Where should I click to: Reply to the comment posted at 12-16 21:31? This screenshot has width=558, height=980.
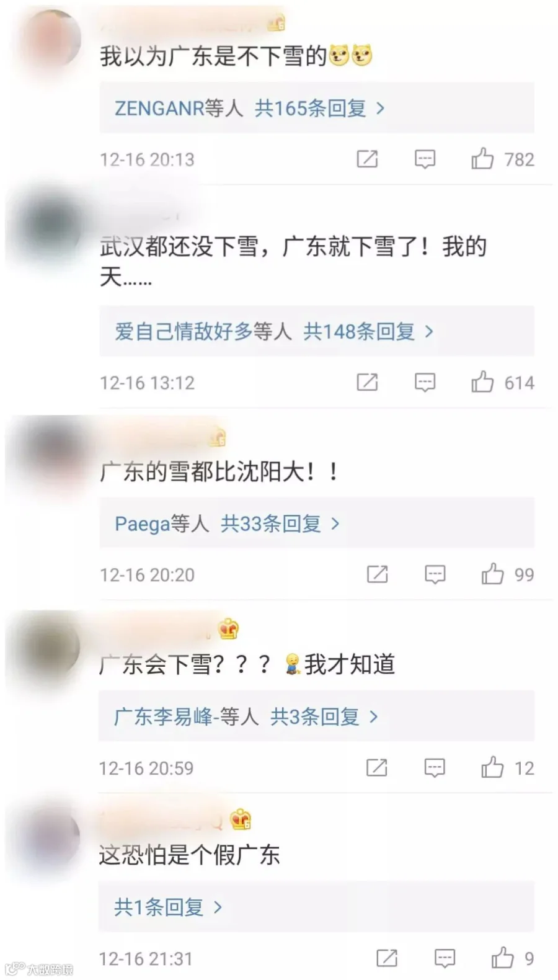(445, 959)
